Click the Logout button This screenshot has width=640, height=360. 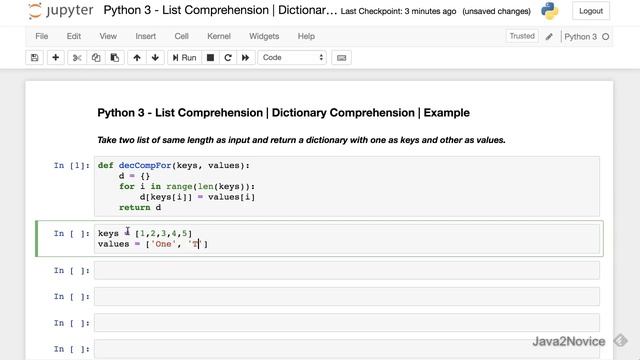[591, 11]
